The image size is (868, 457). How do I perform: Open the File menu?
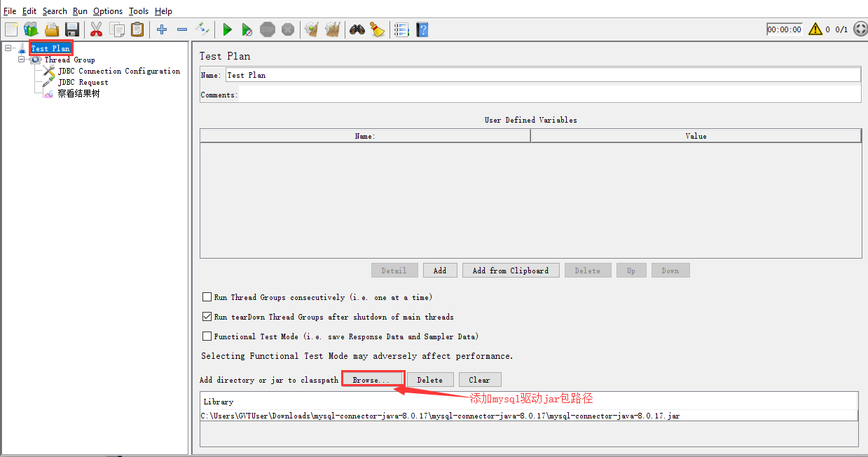(x=10, y=11)
